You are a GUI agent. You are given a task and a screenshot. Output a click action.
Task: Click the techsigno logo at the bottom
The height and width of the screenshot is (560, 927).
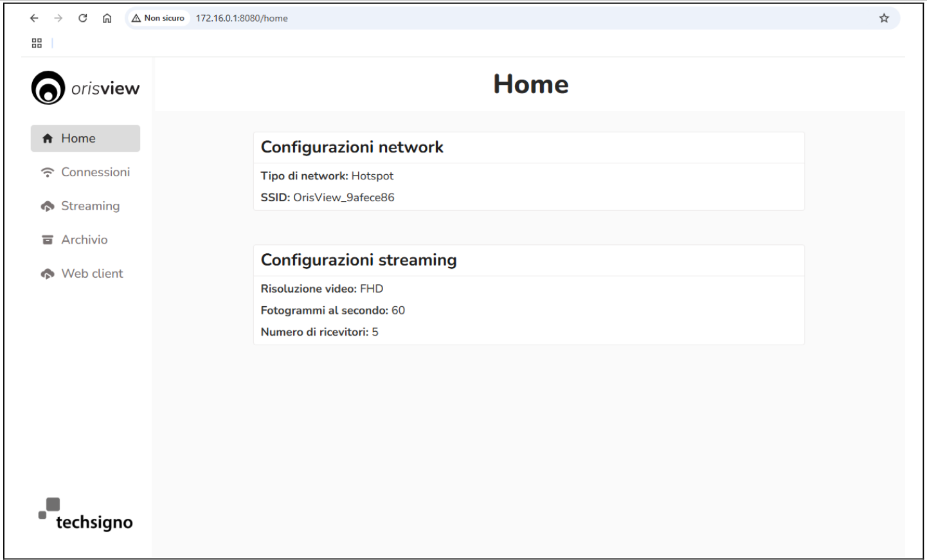click(x=84, y=514)
